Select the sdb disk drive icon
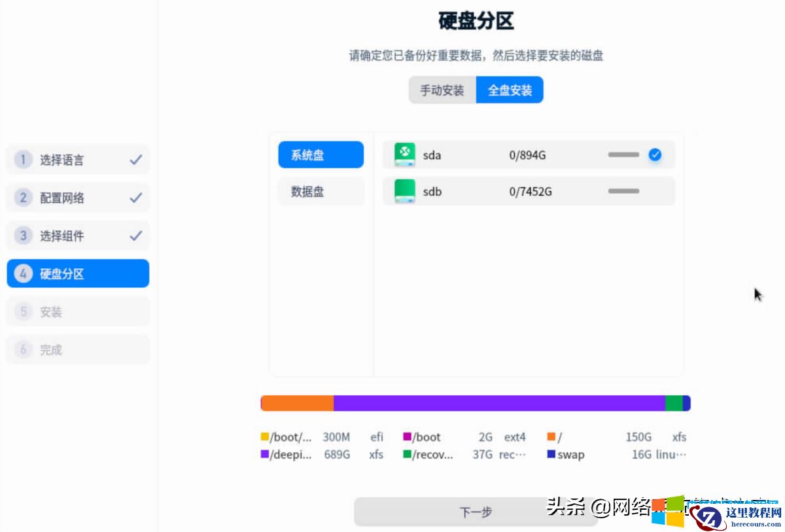This screenshot has height=532, width=785. pyautogui.click(x=405, y=190)
